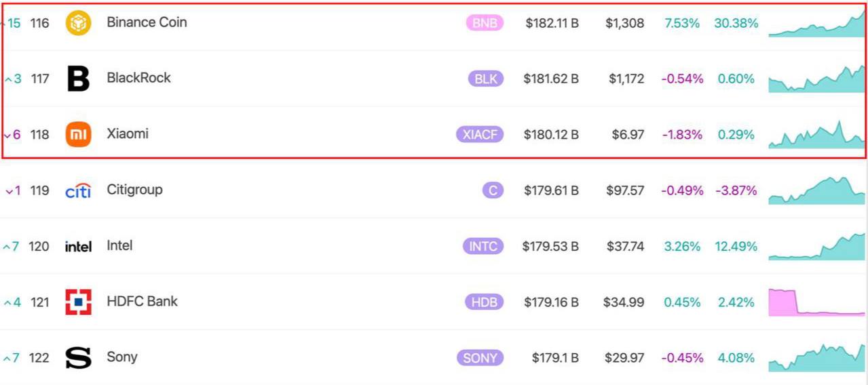View the pink HDFC Bank sparkline chart
868x385 pixels.
816,303
